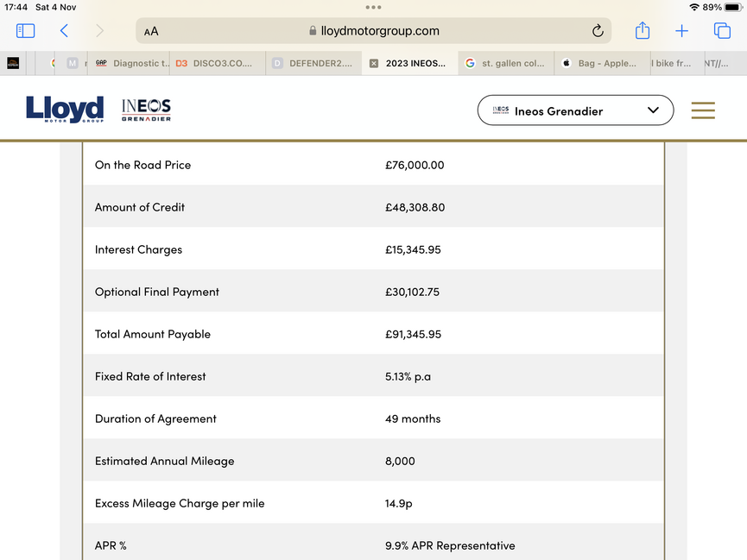Open the hamburger menu on Lloyd site

point(703,110)
